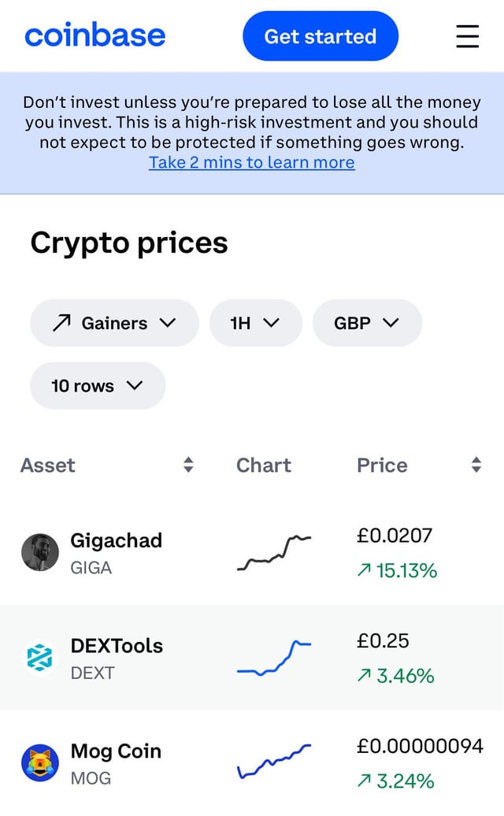Image resolution: width=504 pixels, height=816 pixels.
Task: Open the hamburger menu icon
Action: coord(467,36)
